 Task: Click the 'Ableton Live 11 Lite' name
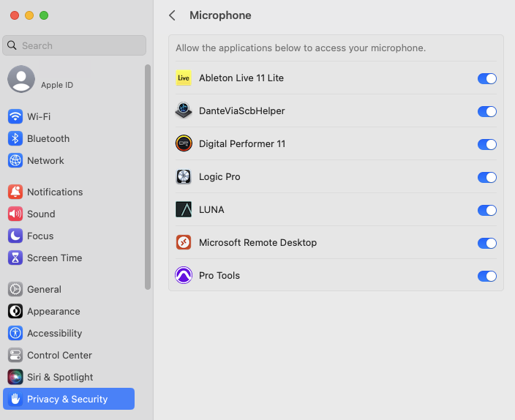point(241,78)
